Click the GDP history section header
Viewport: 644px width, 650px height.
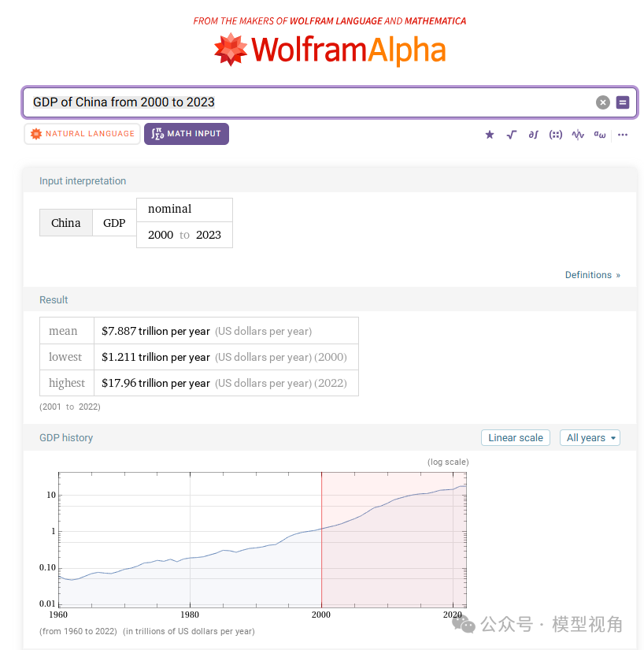coord(66,438)
